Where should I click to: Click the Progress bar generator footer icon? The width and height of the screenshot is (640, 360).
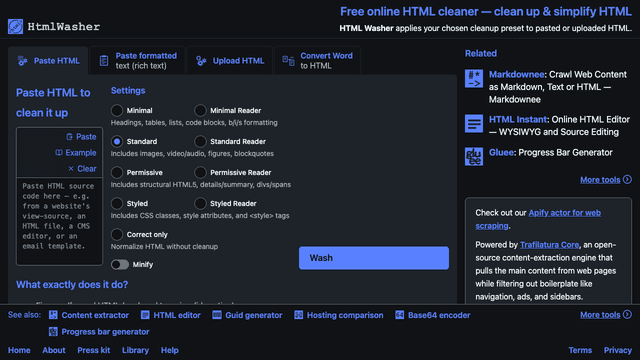pos(53,331)
